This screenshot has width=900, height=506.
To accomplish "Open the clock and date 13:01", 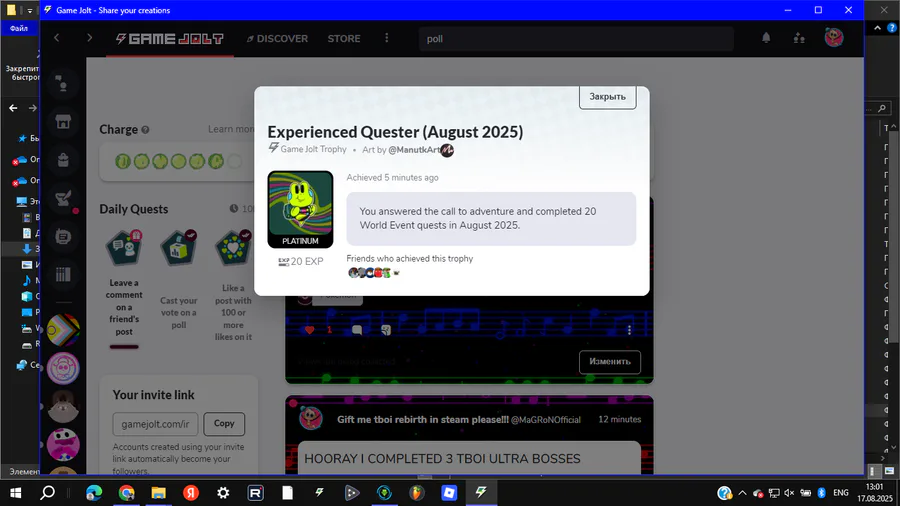I will click(x=875, y=493).
